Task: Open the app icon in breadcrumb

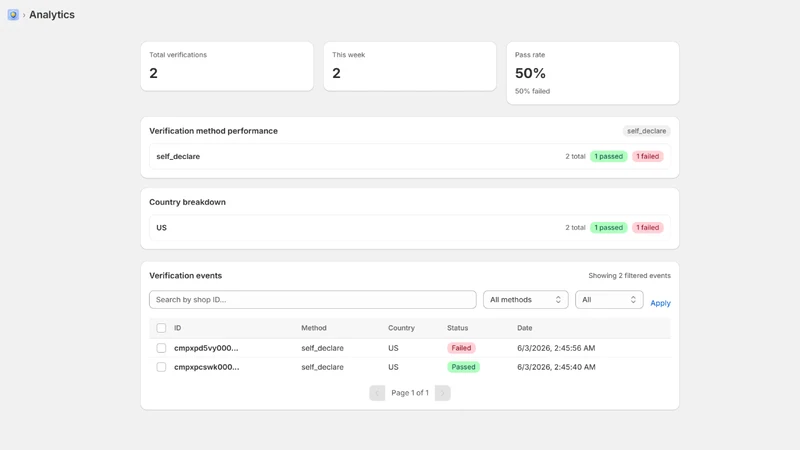Action: [13, 15]
